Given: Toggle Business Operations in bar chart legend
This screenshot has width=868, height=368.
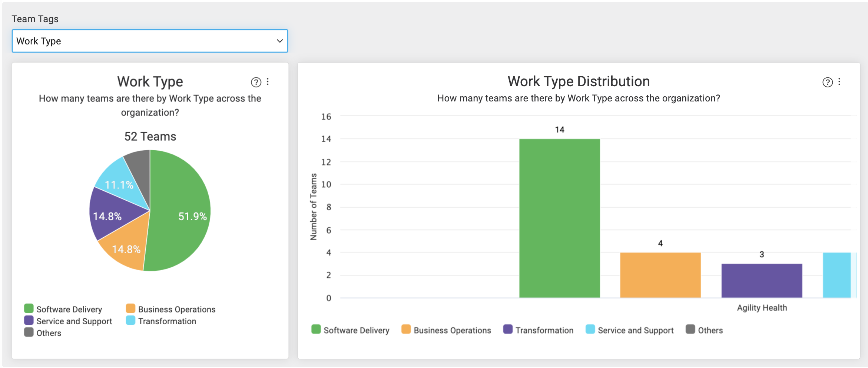Looking at the screenshot, I should tap(446, 330).
